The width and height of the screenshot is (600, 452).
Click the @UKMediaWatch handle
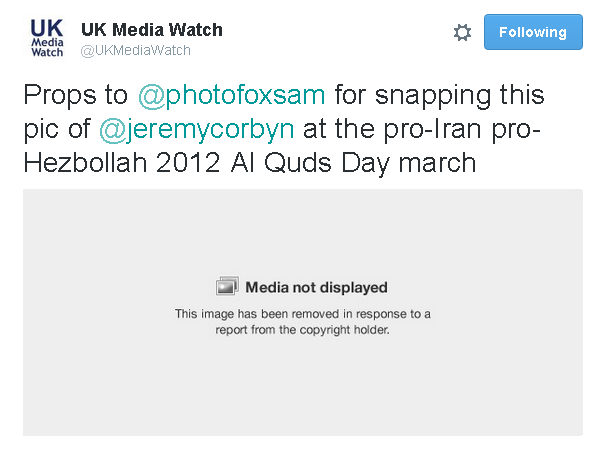pos(136,51)
